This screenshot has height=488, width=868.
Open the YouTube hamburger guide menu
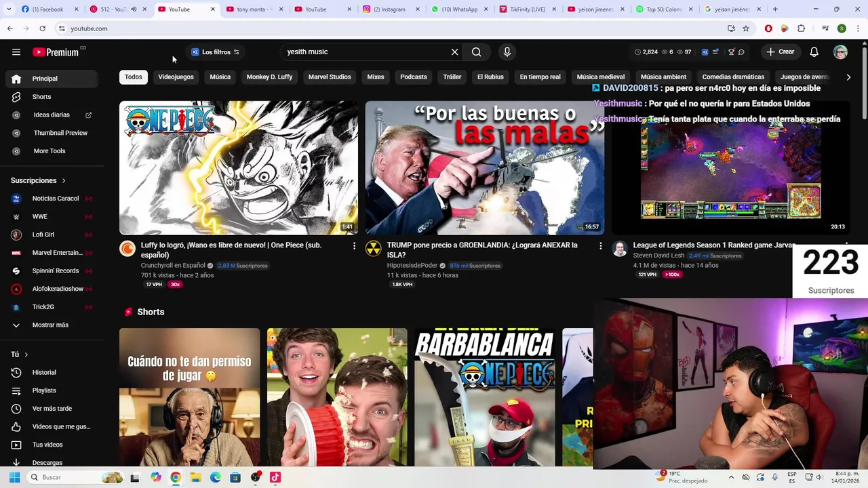[16, 52]
